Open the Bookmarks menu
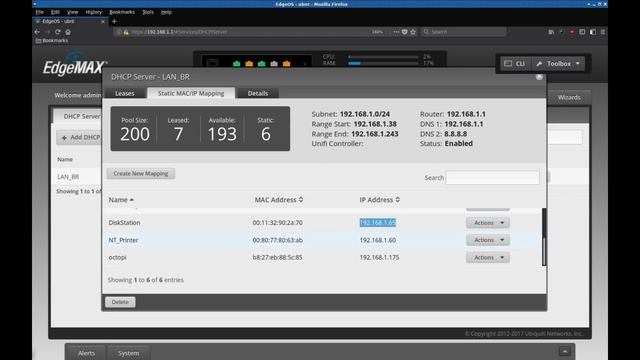640x360 pixels. [122, 12]
